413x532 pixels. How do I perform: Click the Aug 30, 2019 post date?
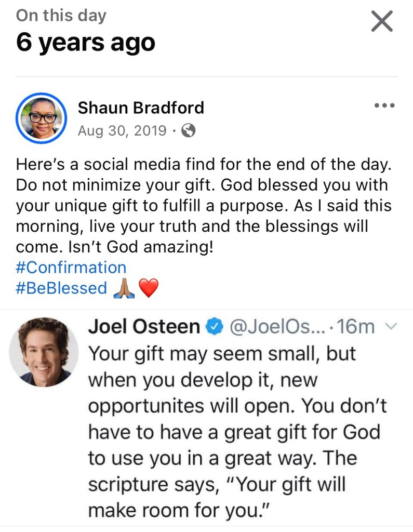pyautogui.click(x=123, y=131)
